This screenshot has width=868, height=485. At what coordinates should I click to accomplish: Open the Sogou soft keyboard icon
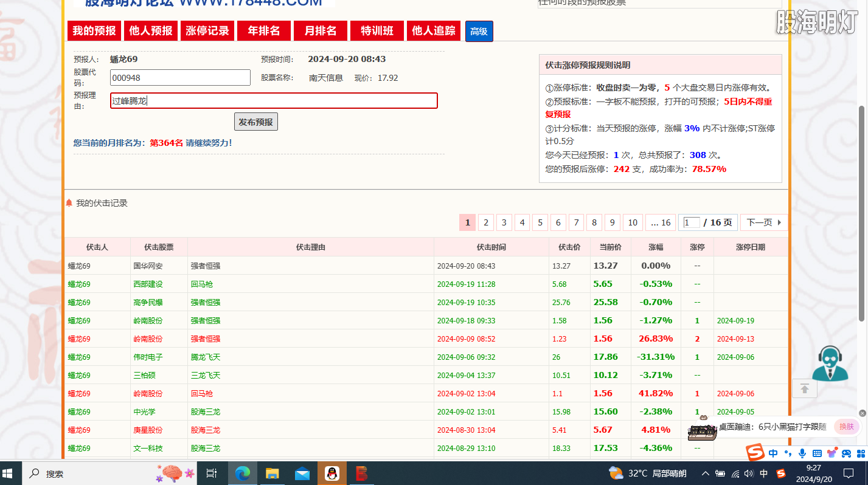pyautogui.click(x=817, y=453)
